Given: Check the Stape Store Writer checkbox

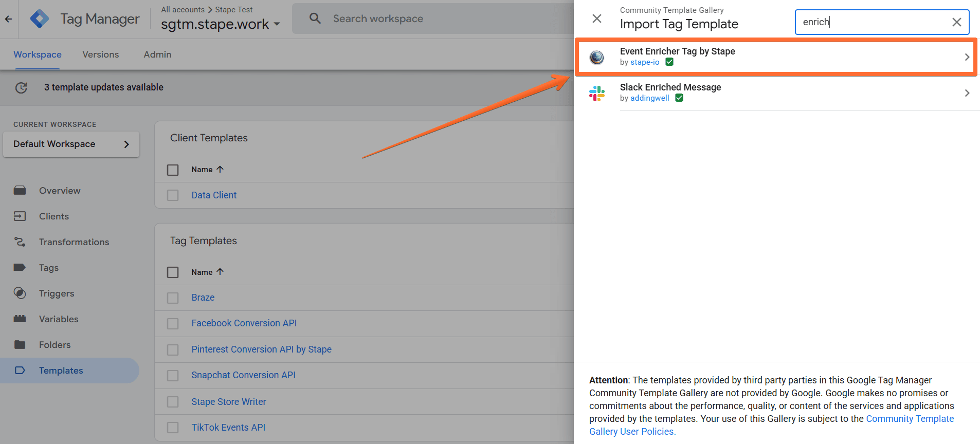Looking at the screenshot, I should tap(173, 402).
